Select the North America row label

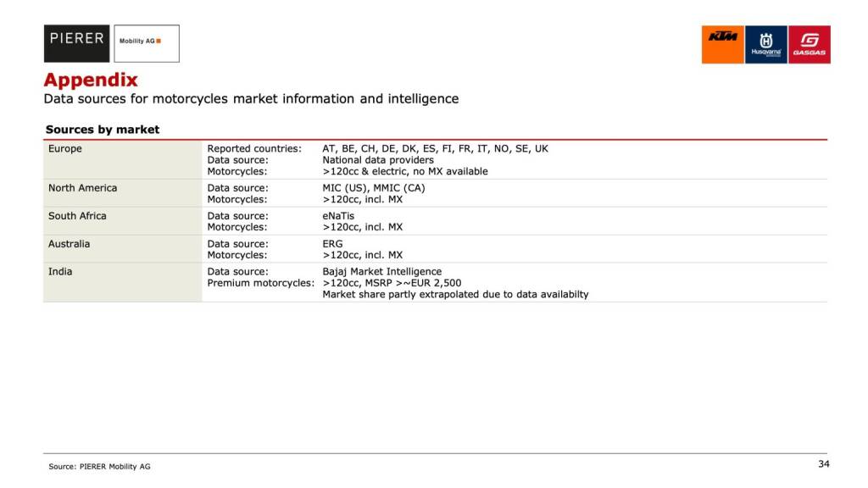tap(83, 188)
